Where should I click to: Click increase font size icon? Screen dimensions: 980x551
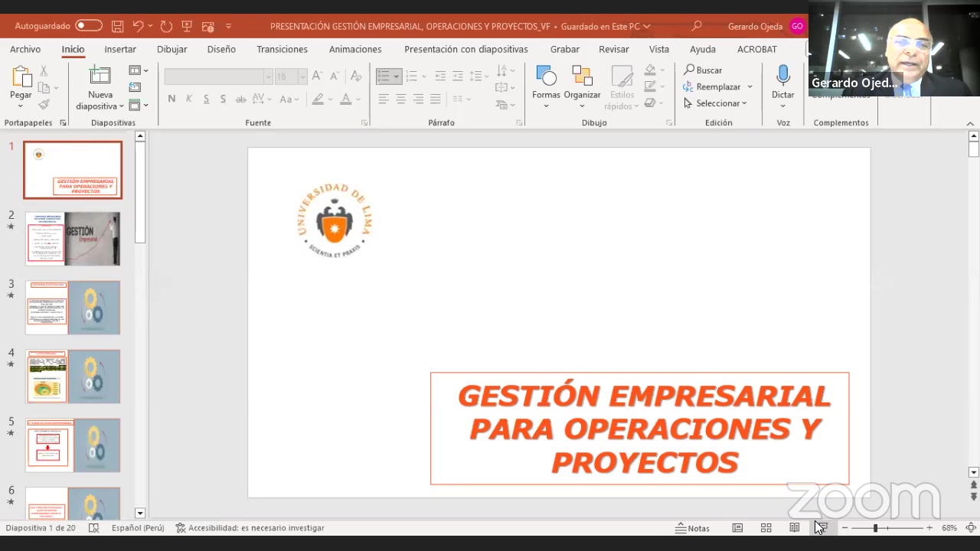(317, 76)
